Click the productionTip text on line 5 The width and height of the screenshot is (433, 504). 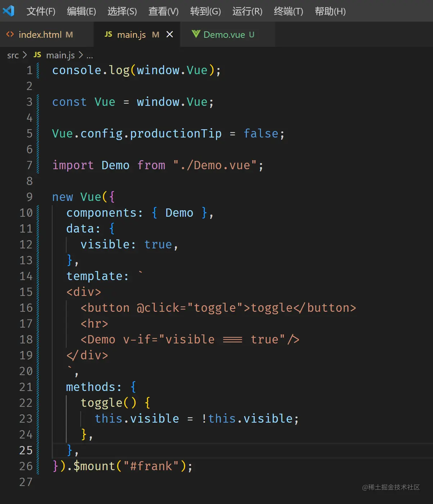click(x=176, y=134)
